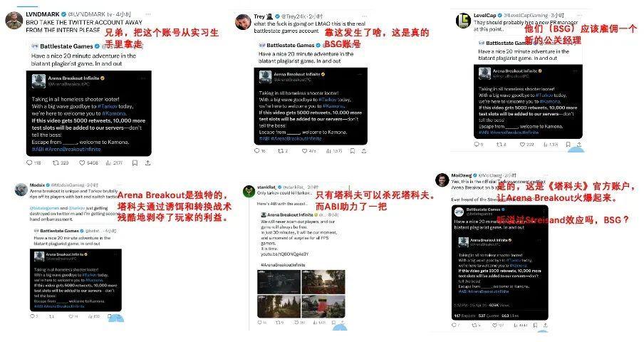The height and width of the screenshot is (342, 644).
Task: Retweet LevelCap's PR manager tweet
Action: coord(499,145)
